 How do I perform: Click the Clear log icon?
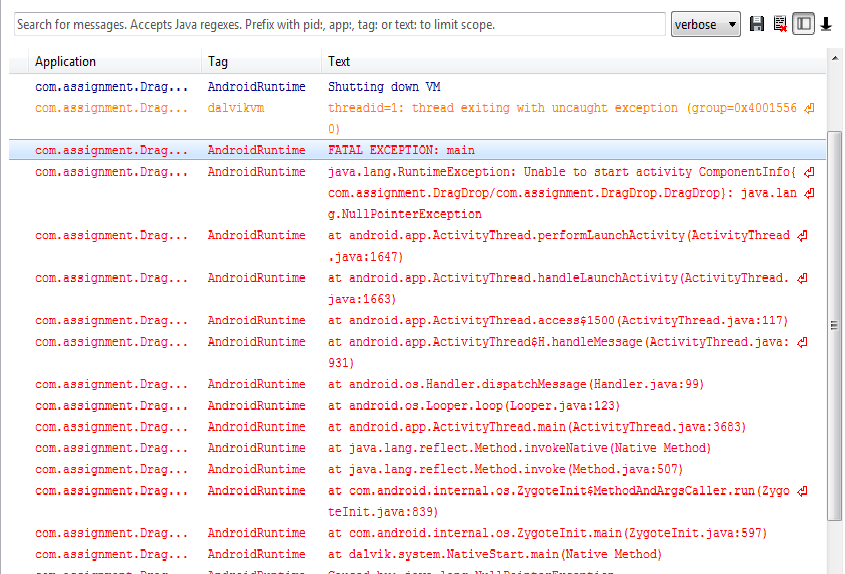(780, 24)
